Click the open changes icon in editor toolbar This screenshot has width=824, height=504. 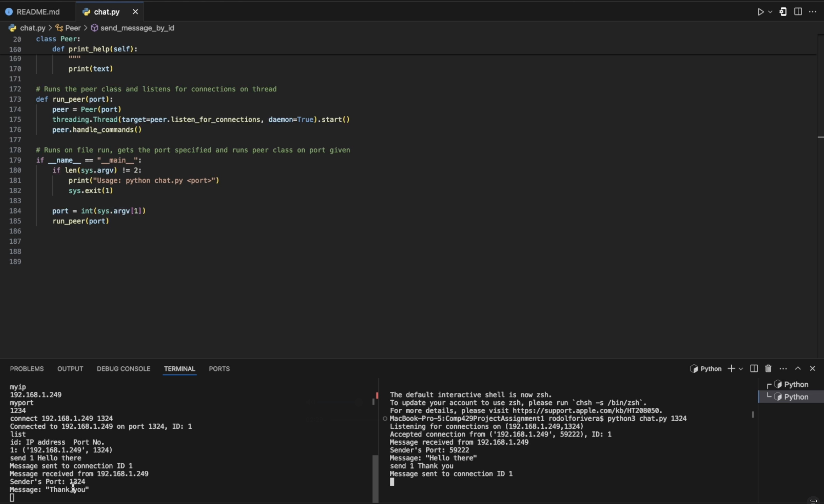(783, 12)
